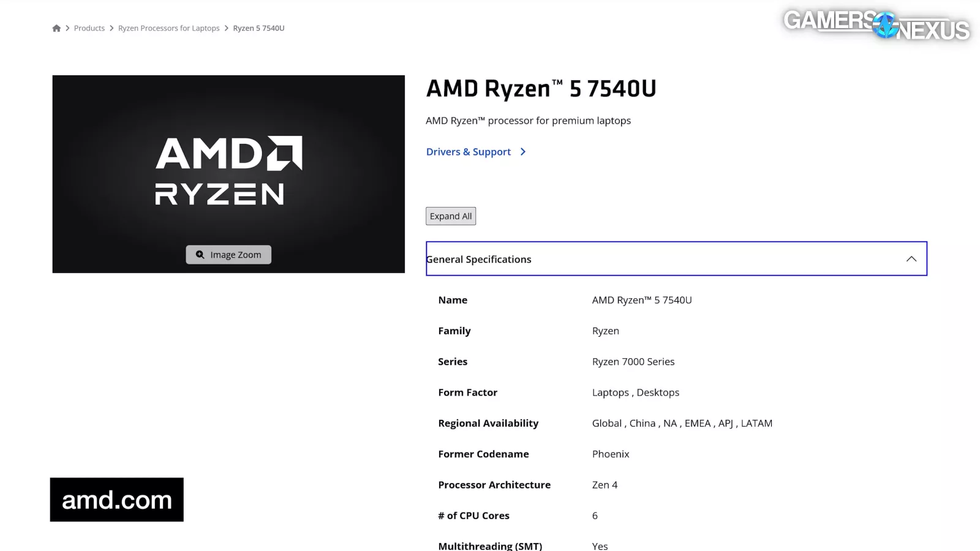This screenshot has height=551, width=980.
Task: Click the Former Codename label
Action: pos(483,454)
